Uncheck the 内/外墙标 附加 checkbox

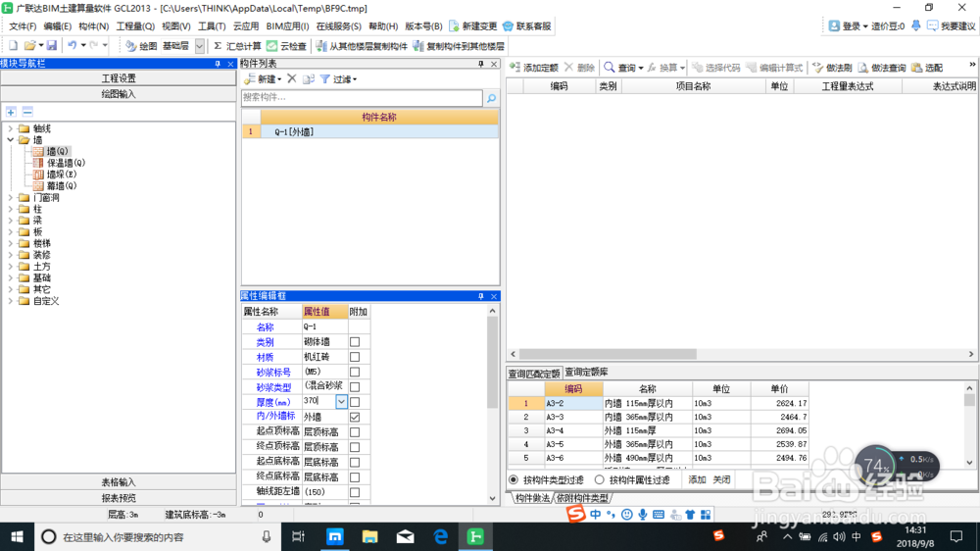coord(355,417)
